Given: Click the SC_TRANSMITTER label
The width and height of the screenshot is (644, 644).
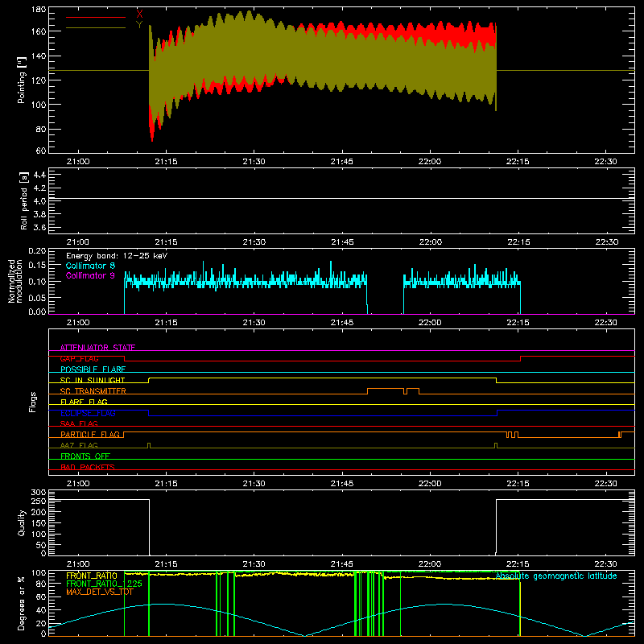Looking at the screenshot, I should [x=93, y=391].
